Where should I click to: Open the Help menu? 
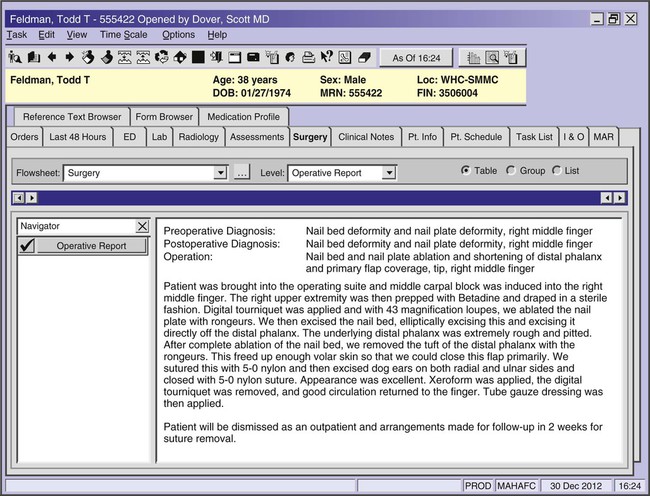coord(217,34)
